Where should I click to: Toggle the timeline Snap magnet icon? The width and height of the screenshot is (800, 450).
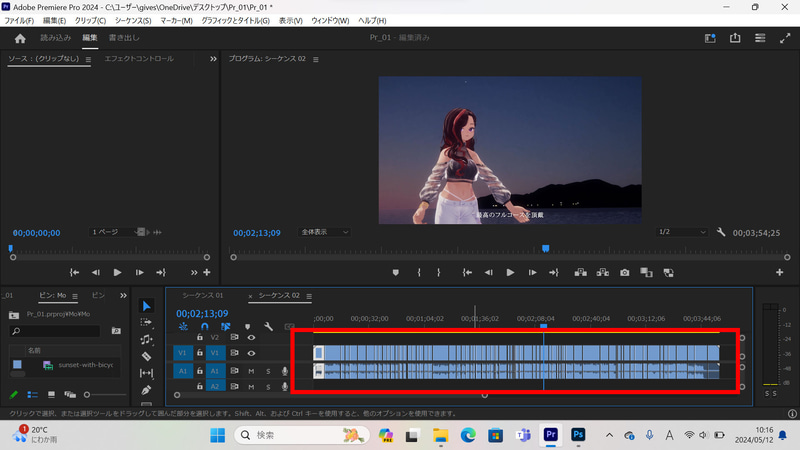pyautogui.click(x=205, y=326)
